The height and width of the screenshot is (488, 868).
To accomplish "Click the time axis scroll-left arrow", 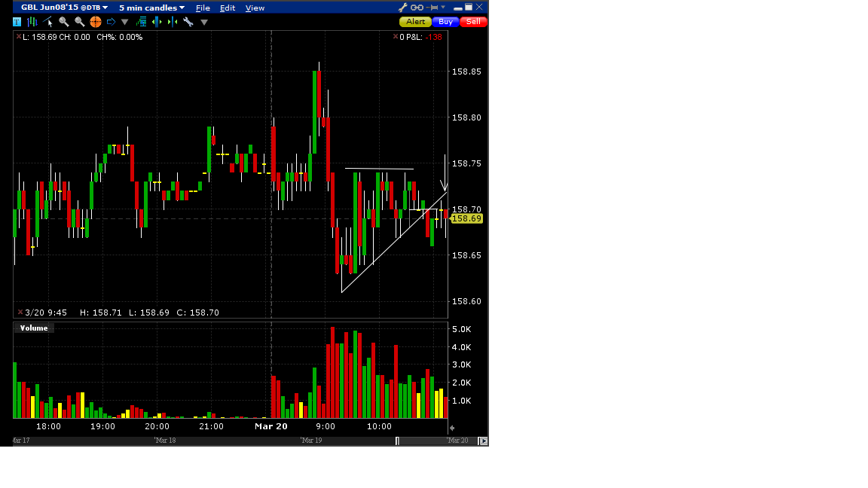I will [x=452, y=428].
